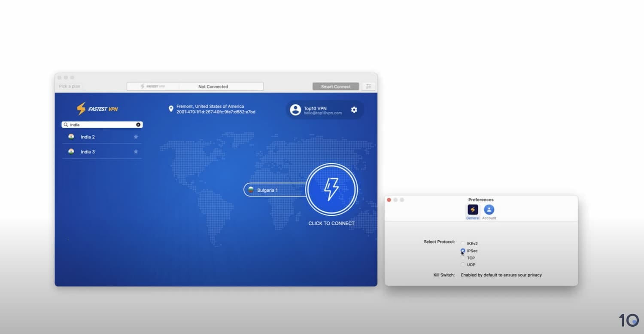Open settings with the gear icon
Viewport: 644px width, 334px height.
coord(354,110)
